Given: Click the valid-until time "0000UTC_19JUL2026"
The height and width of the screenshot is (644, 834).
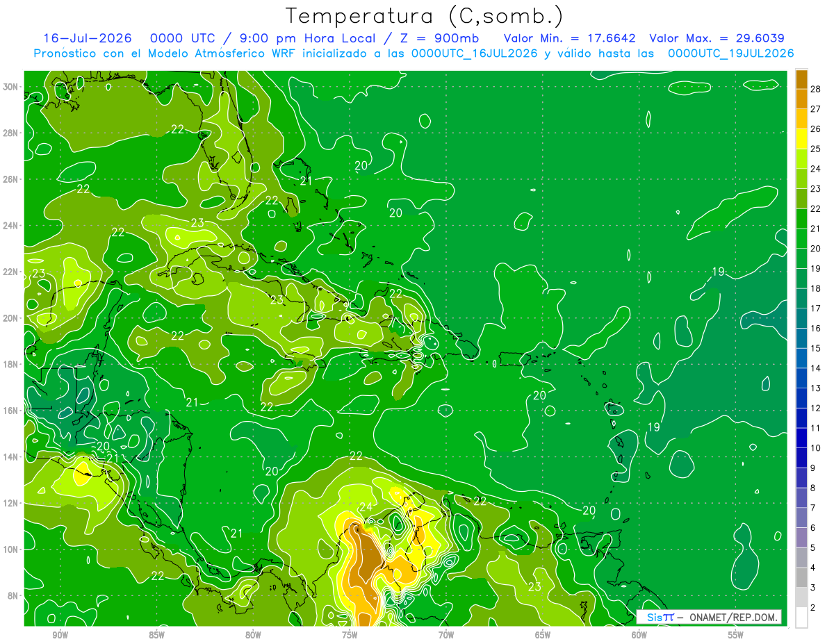Looking at the screenshot, I should coord(730,53).
